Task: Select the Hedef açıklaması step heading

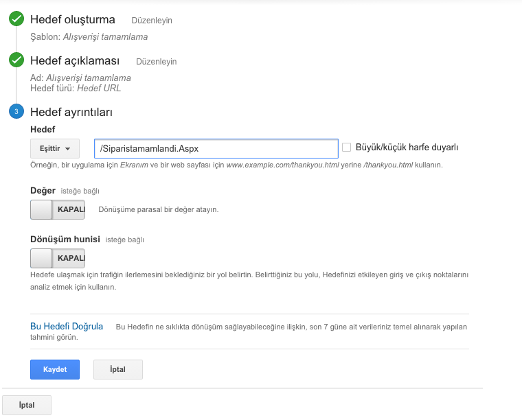Action: [x=75, y=60]
